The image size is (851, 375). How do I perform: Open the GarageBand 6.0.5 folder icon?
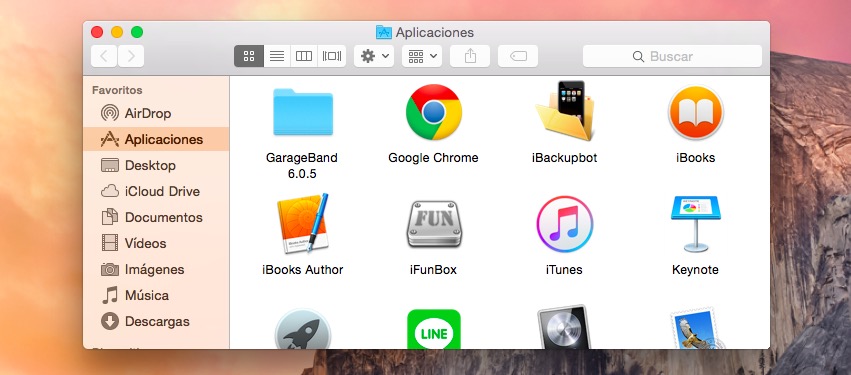pyautogui.click(x=303, y=112)
